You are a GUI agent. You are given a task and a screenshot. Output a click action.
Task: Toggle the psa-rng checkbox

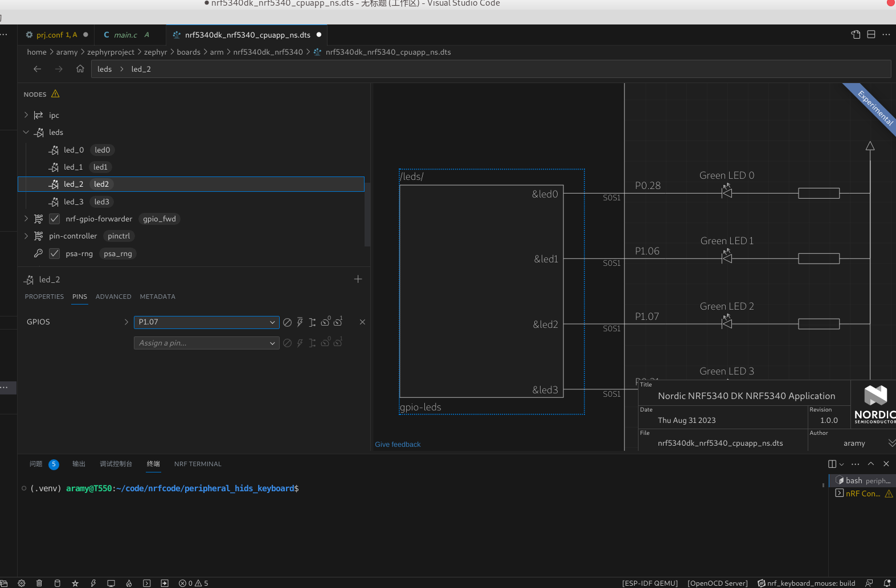pos(55,253)
